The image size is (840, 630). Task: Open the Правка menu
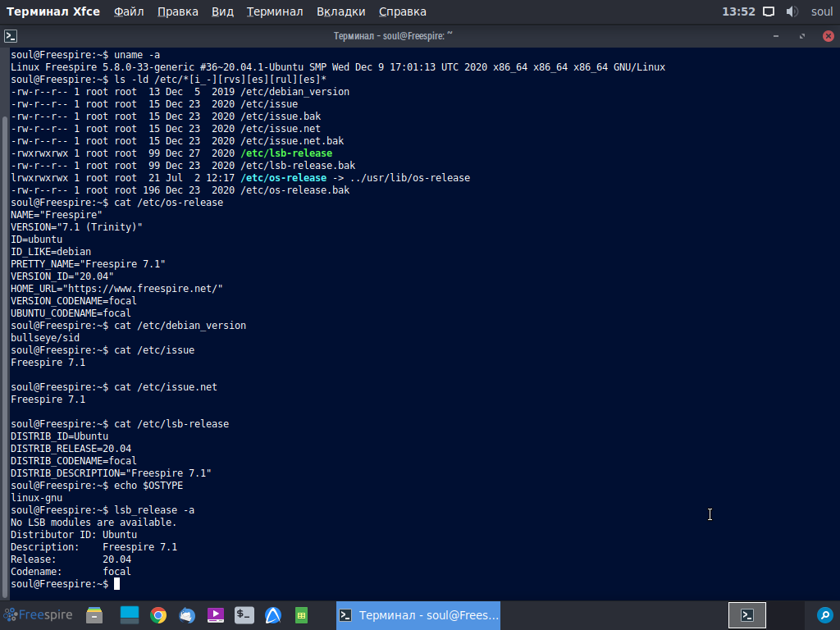[x=178, y=11]
